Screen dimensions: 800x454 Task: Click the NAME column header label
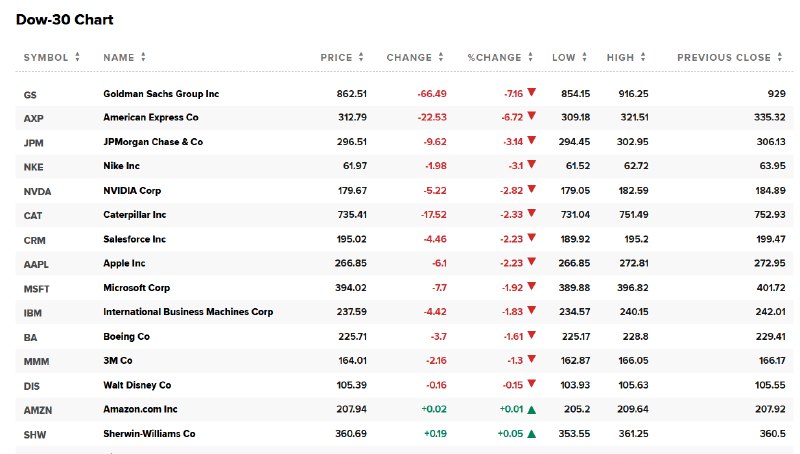tap(118, 58)
